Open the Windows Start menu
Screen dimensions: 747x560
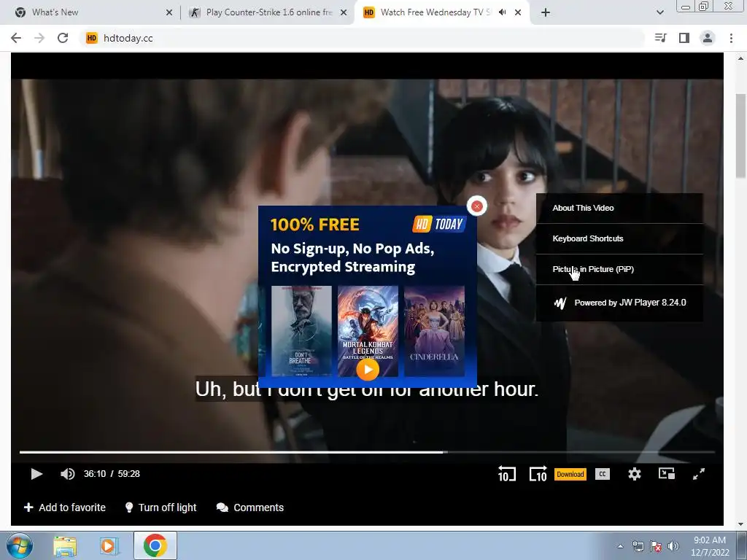click(19, 545)
